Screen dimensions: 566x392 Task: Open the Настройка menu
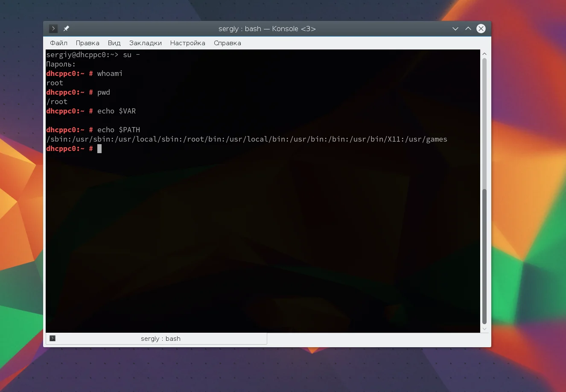188,43
